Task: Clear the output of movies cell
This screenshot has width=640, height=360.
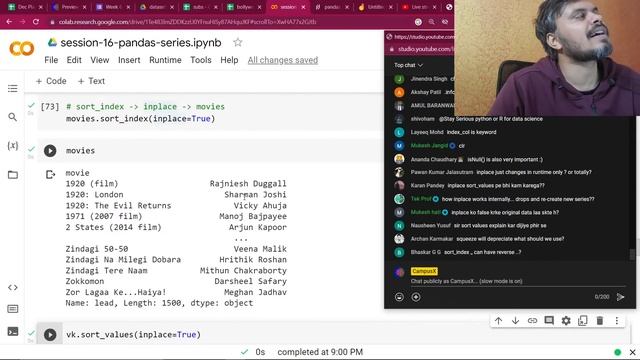Action: (x=50, y=175)
